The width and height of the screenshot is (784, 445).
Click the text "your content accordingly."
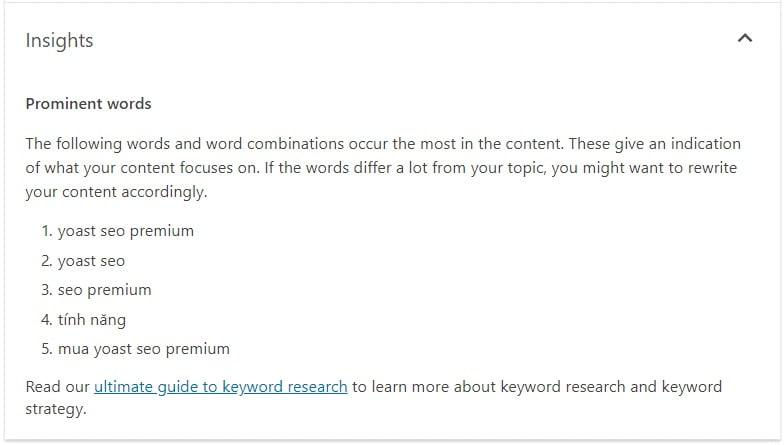(116, 192)
